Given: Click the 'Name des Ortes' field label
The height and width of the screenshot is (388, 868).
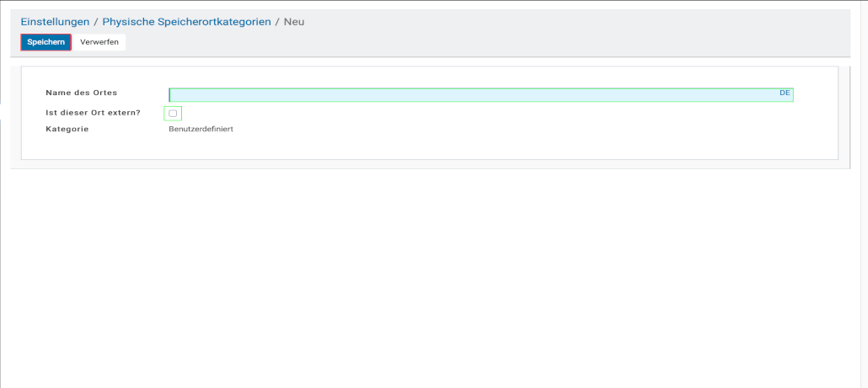Looking at the screenshot, I should click(x=81, y=93).
